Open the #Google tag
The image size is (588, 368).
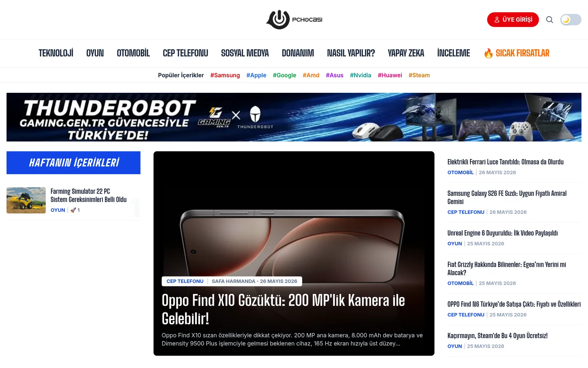[x=285, y=75]
